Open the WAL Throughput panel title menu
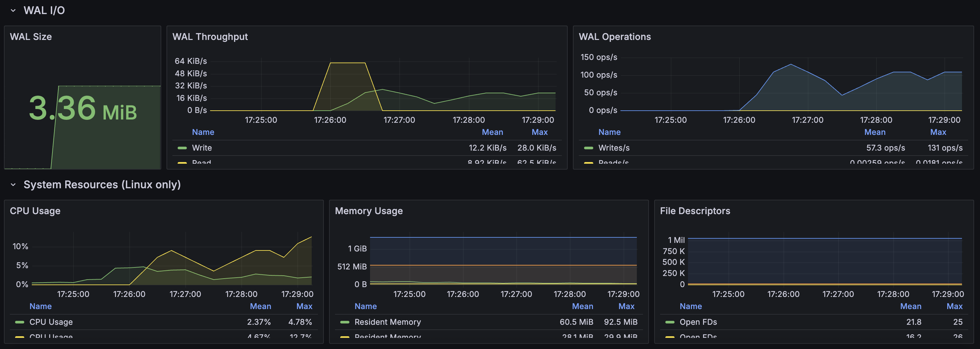Viewport: 980px width, 349px height. pos(210,37)
